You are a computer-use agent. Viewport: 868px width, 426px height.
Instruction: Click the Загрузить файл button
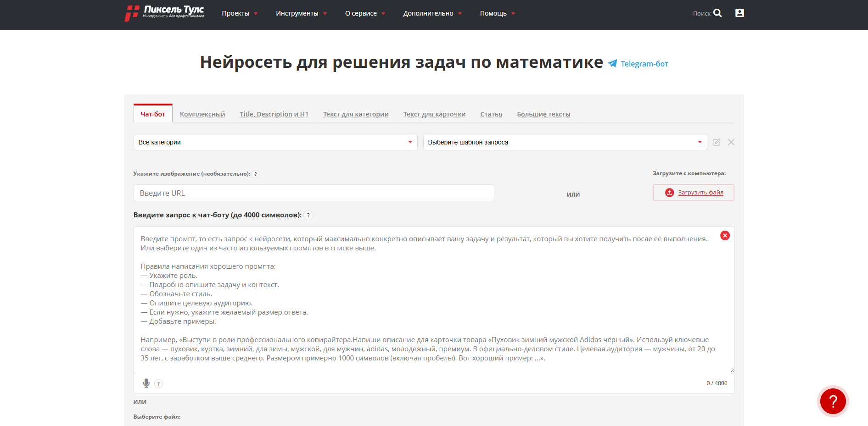[x=693, y=193]
